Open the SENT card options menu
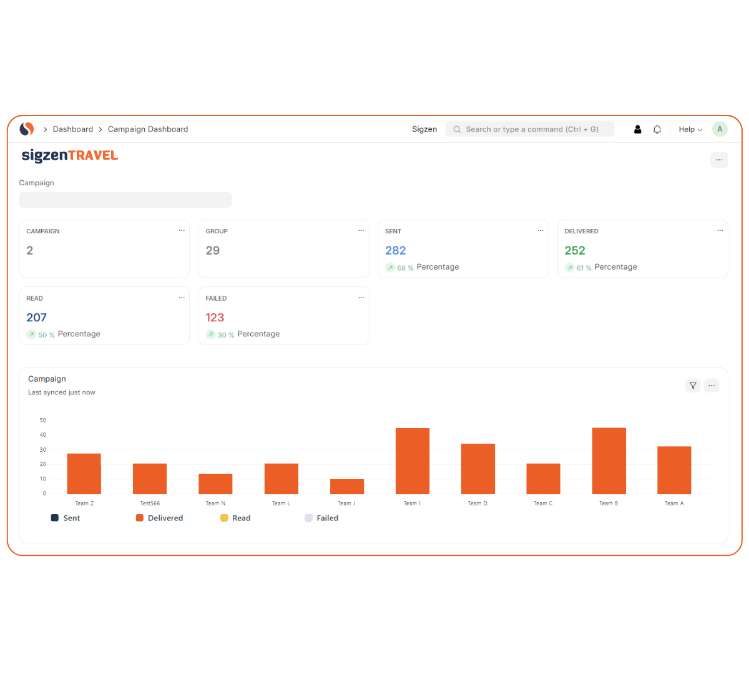The image size is (749, 700). tap(541, 231)
